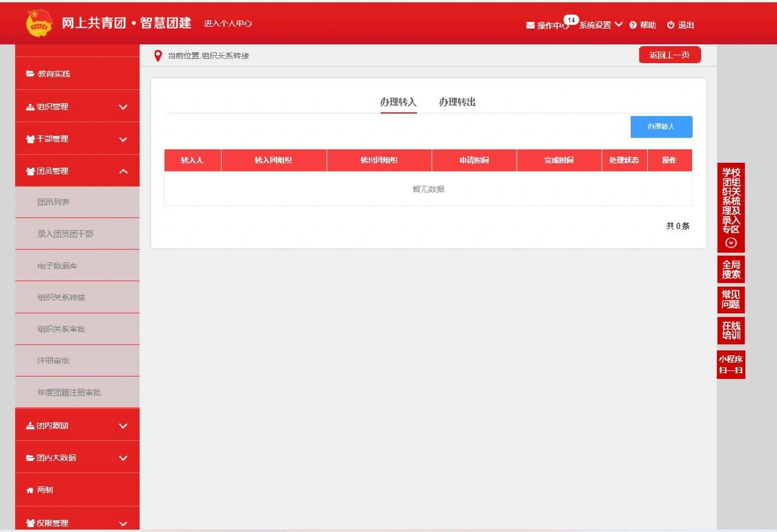Screen dimensions: 777x532
Task: Switch to the 办理转出 tab
Action: [457, 102]
